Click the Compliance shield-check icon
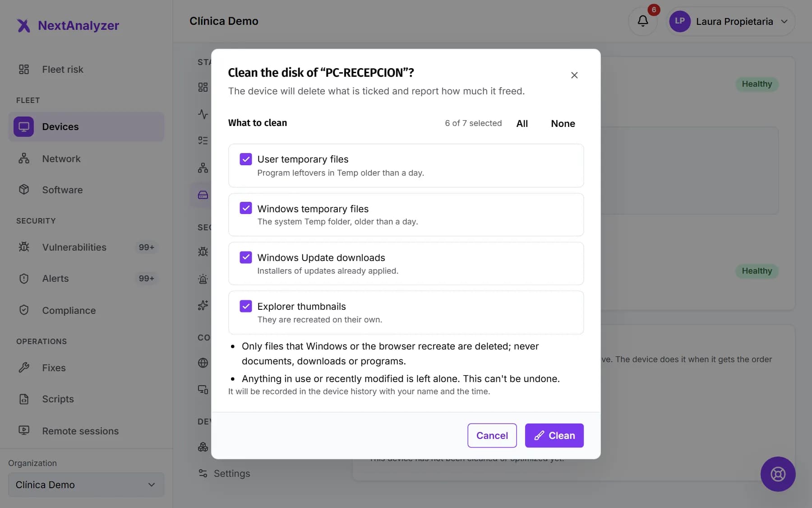812x508 pixels. (24, 310)
